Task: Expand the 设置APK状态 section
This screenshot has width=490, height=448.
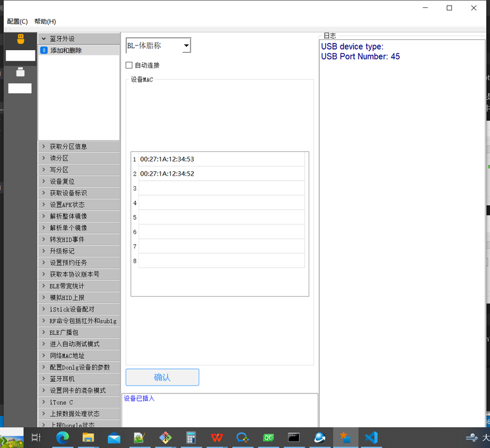Action: (79, 204)
